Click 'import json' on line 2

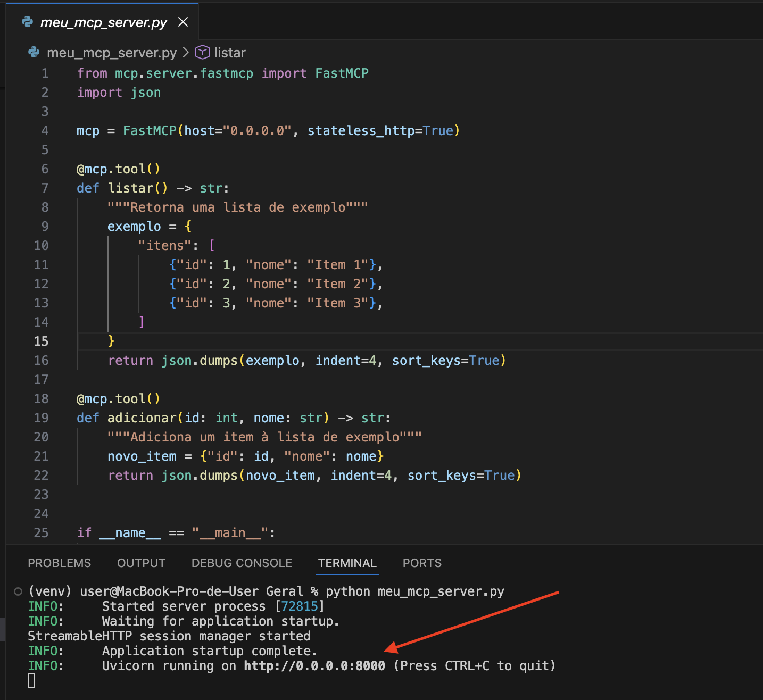click(119, 93)
